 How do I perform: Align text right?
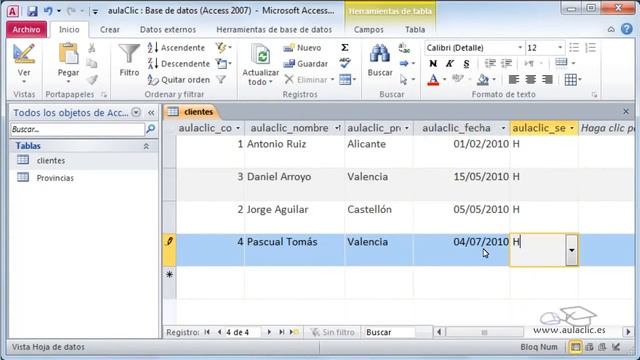pyautogui.click(x=547, y=80)
